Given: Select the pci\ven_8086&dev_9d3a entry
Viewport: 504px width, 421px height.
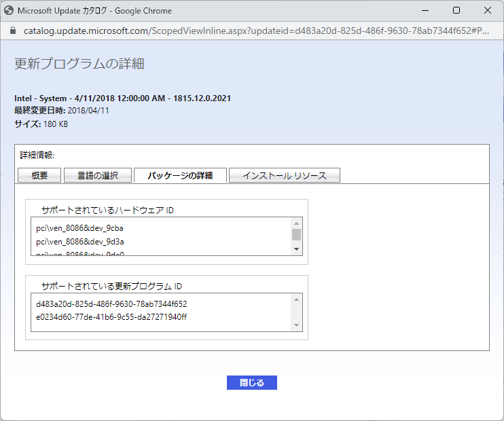Looking at the screenshot, I should tap(80, 242).
